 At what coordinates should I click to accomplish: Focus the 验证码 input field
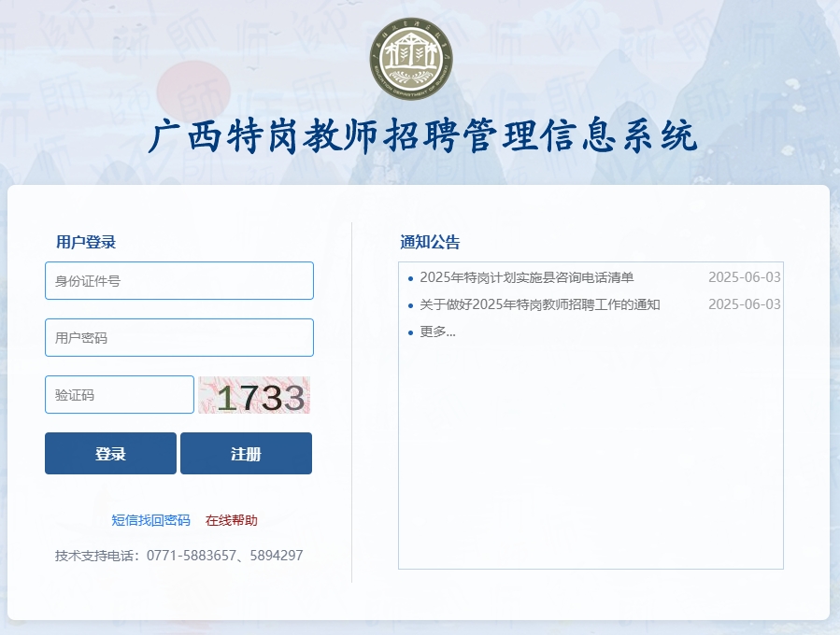[120, 395]
